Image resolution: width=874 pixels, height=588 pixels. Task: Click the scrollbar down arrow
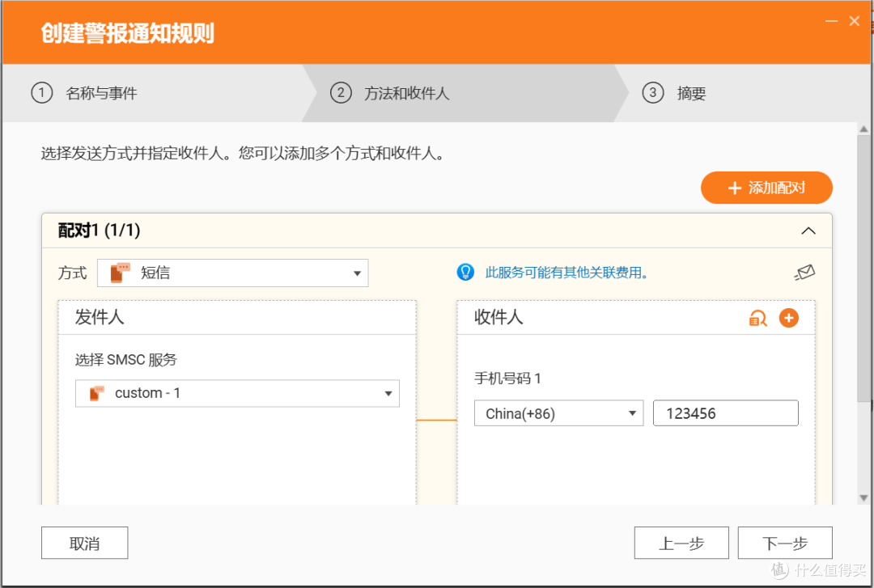[x=864, y=498]
